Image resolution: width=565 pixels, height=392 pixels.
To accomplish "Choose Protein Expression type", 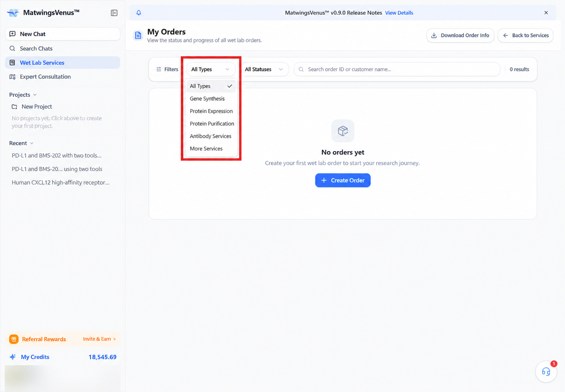I will (x=211, y=111).
